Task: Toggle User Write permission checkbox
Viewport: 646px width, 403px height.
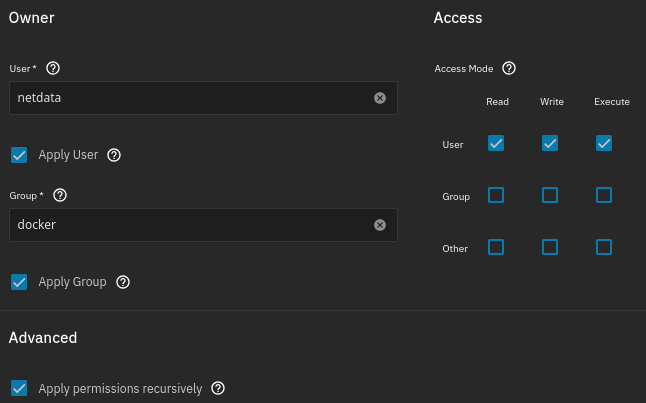Action: [x=550, y=143]
